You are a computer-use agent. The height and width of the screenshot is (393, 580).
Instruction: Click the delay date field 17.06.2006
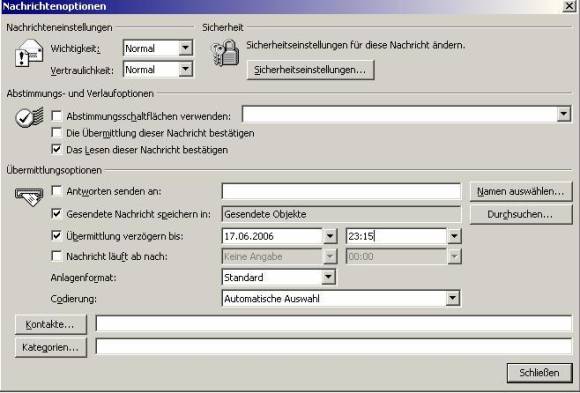[x=273, y=236]
